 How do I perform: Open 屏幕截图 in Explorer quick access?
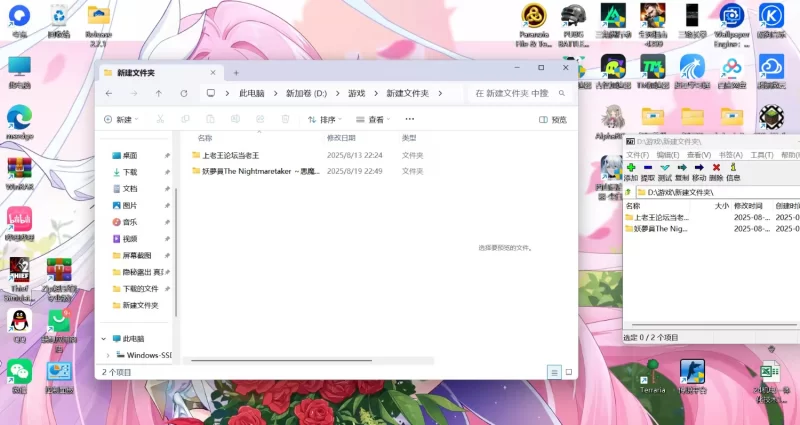137,256
